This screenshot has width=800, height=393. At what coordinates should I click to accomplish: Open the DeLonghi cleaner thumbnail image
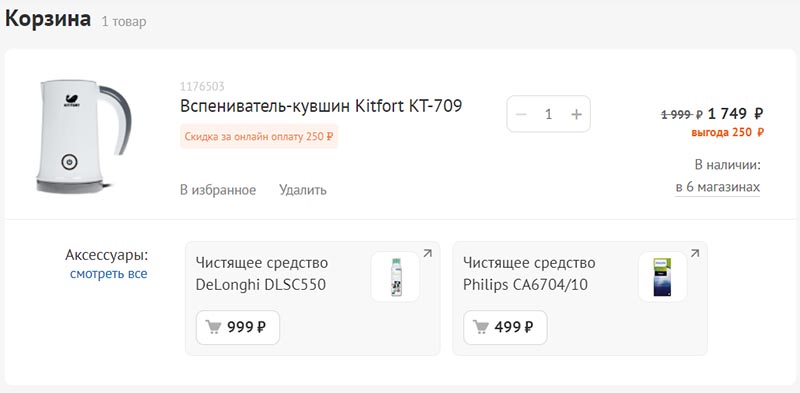coord(395,277)
